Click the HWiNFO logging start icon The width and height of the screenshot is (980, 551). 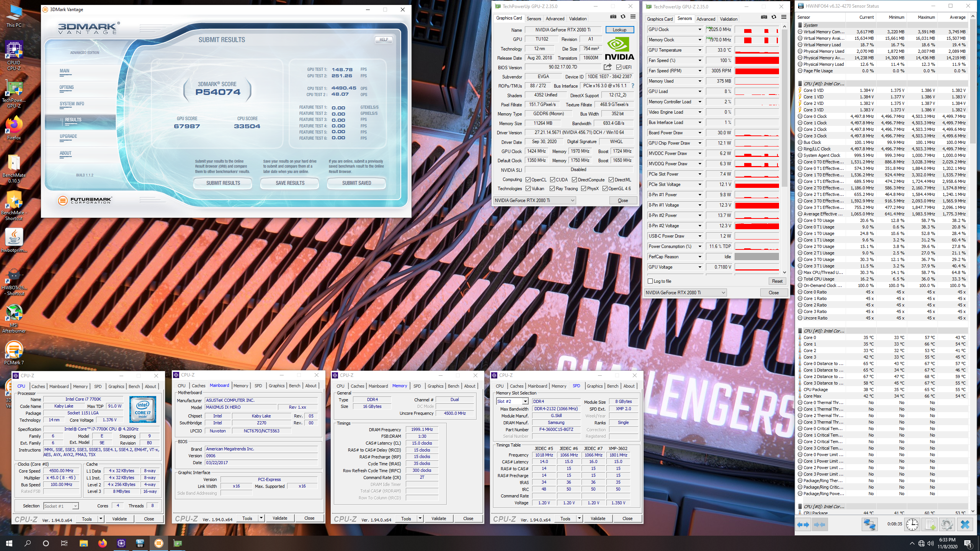pos(930,525)
